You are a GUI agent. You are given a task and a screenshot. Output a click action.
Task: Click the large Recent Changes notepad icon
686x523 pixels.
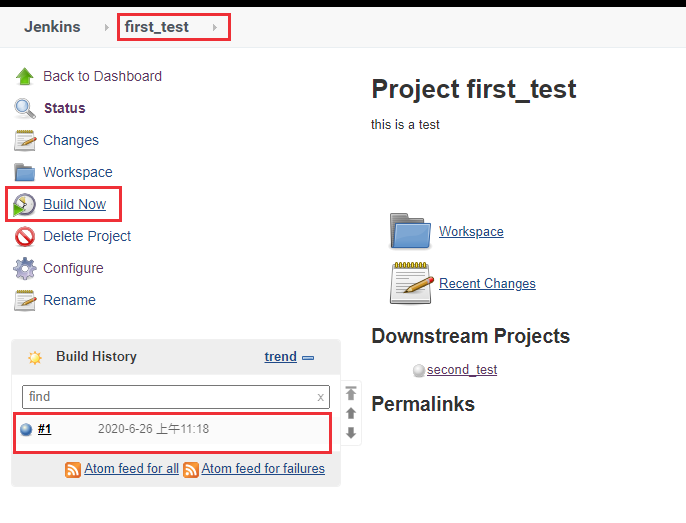(x=411, y=283)
